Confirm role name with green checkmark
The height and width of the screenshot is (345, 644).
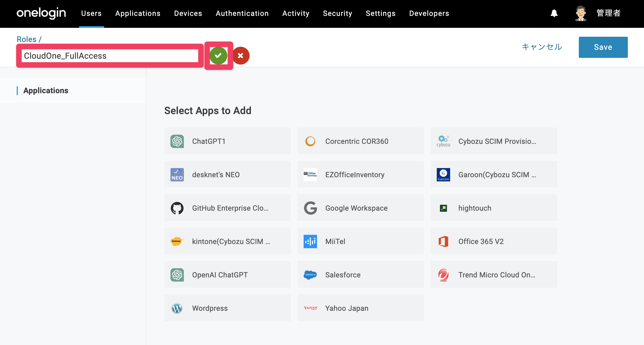pos(219,56)
